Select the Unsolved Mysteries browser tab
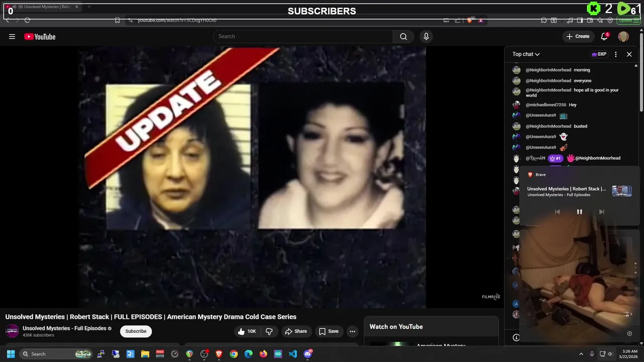 click(40, 7)
